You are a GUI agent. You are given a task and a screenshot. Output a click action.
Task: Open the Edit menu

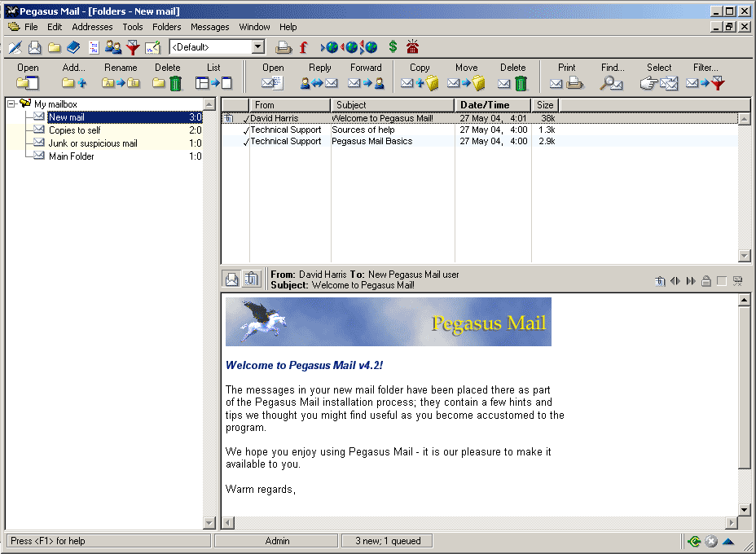click(x=55, y=27)
